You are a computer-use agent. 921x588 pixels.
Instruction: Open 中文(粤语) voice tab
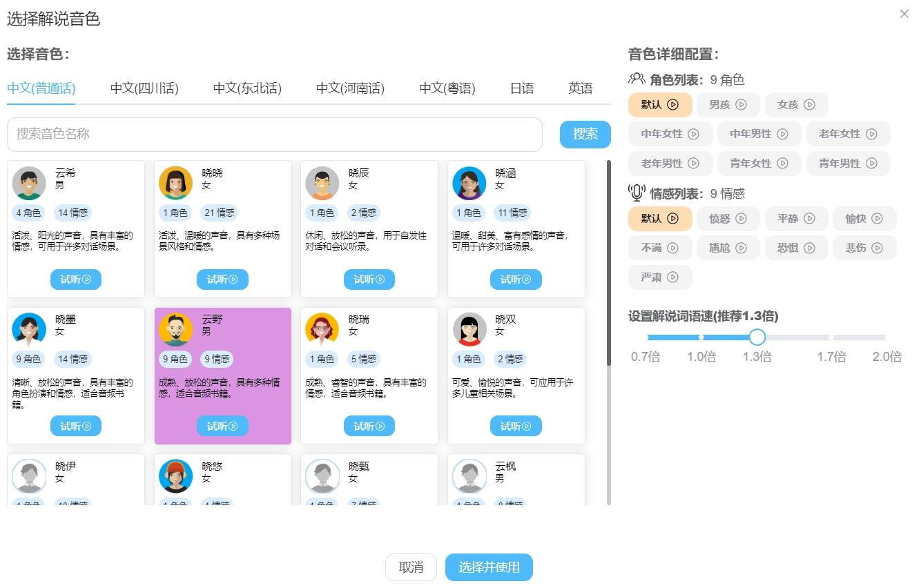447,88
